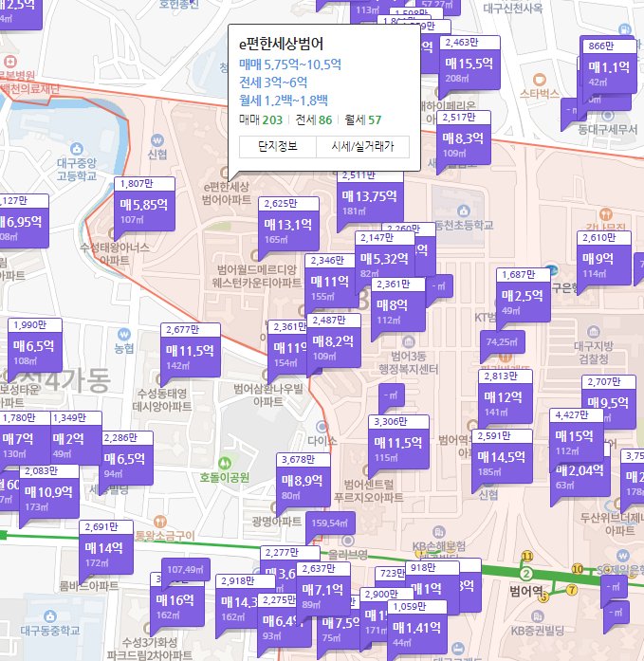Image resolution: width=644 pixels, height=661 pixels.
Task: Open the 매 10.9억 173㎡ price marker
Action: 49,492
